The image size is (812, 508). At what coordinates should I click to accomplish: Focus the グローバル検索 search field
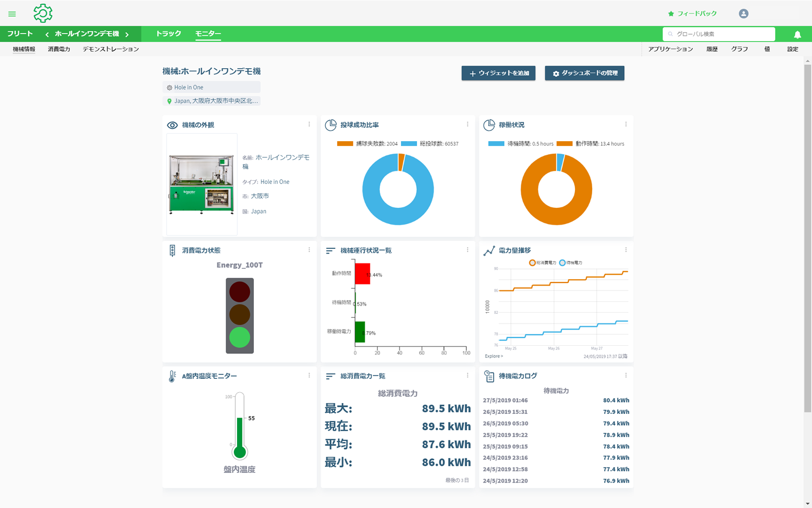[719, 34]
